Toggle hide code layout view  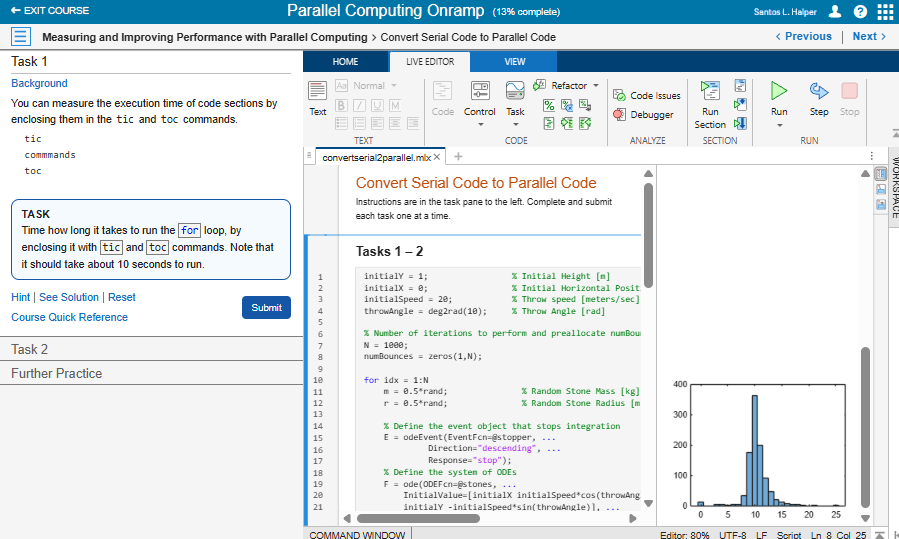pos(880,205)
